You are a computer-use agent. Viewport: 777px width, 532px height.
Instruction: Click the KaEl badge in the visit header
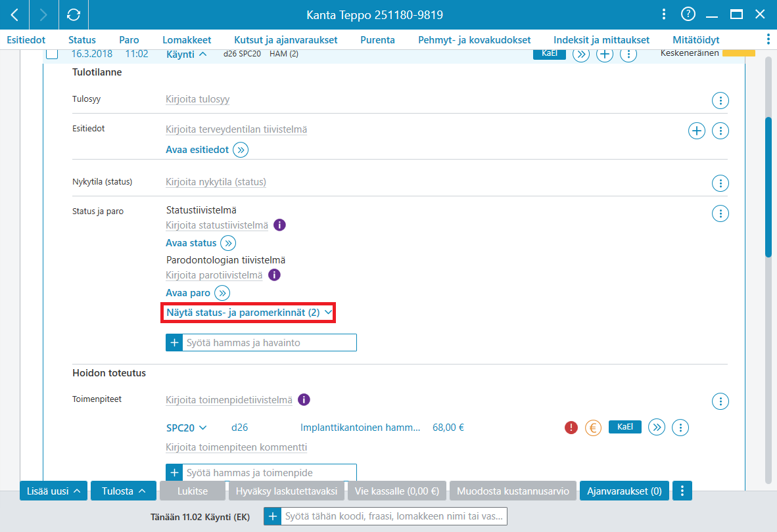coord(550,53)
